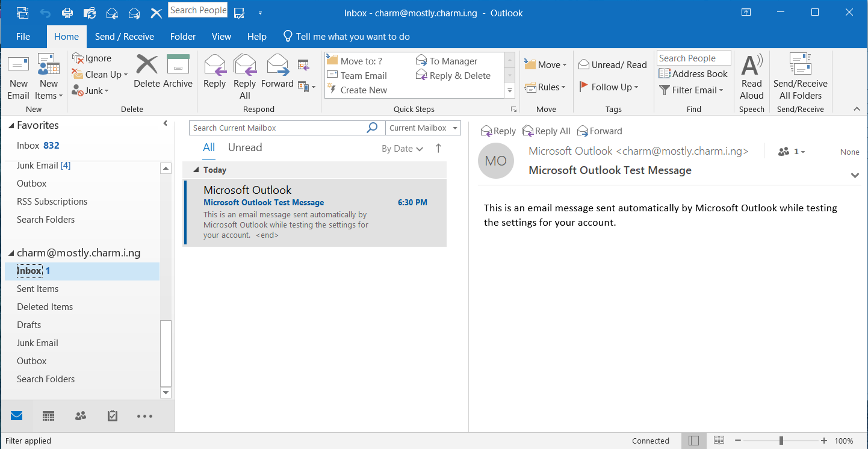Click Reply All in the reading pane
The image size is (868, 449).
pyautogui.click(x=547, y=131)
